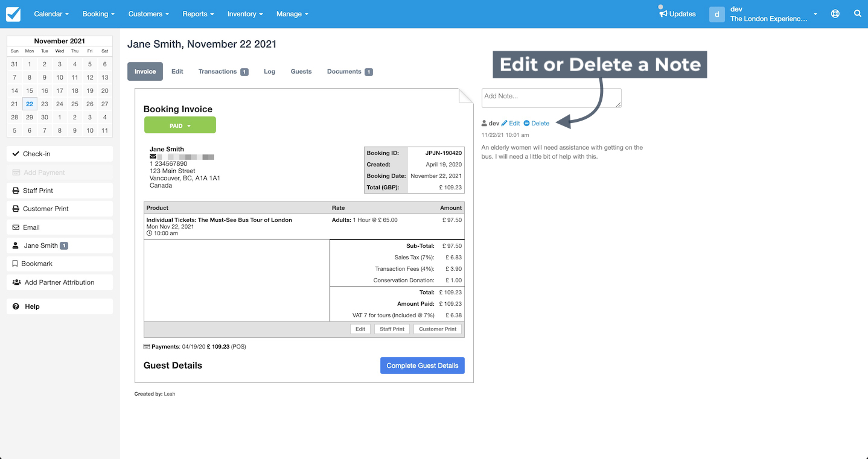The height and width of the screenshot is (459, 868).
Task: Select November 30 in the calendar
Action: pos(45,117)
